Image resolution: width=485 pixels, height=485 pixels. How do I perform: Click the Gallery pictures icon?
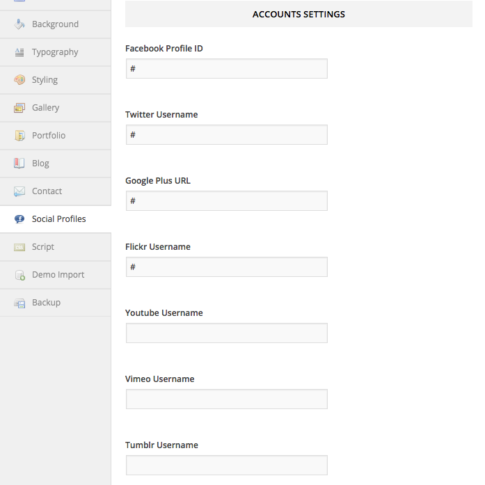20,108
